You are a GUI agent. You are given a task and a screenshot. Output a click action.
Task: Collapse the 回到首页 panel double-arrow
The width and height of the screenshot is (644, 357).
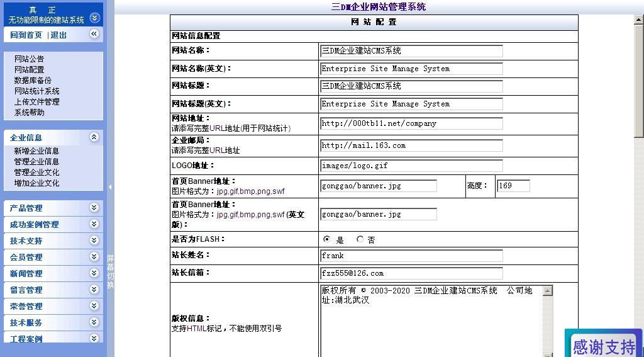(94, 34)
